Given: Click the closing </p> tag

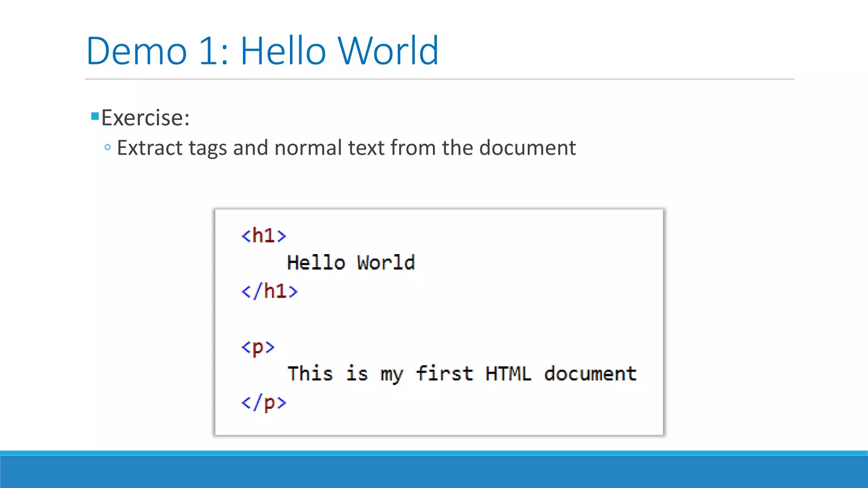Looking at the screenshot, I should pyautogui.click(x=264, y=402).
